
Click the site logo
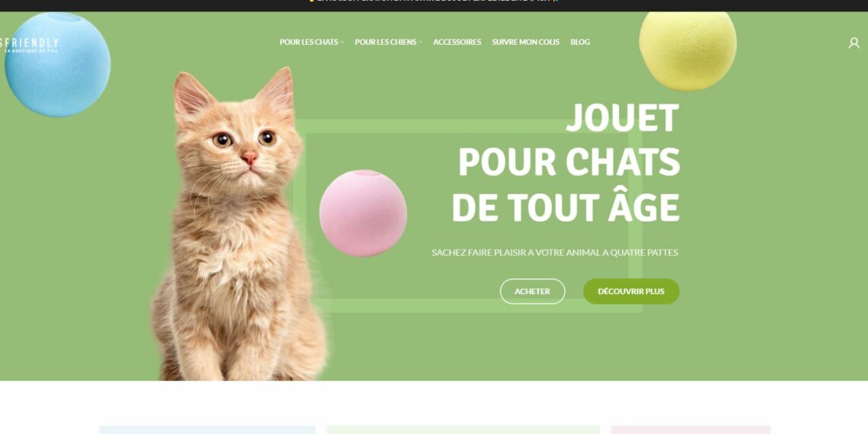point(30,44)
